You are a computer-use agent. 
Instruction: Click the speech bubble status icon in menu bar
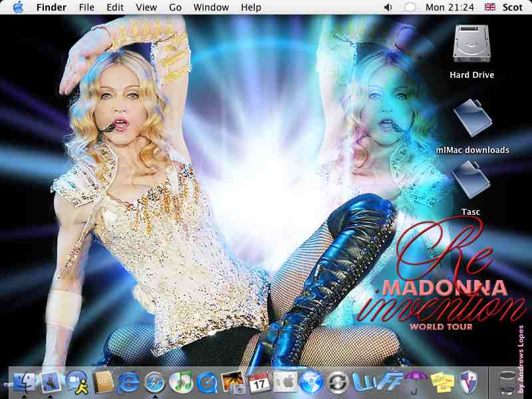point(410,7)
